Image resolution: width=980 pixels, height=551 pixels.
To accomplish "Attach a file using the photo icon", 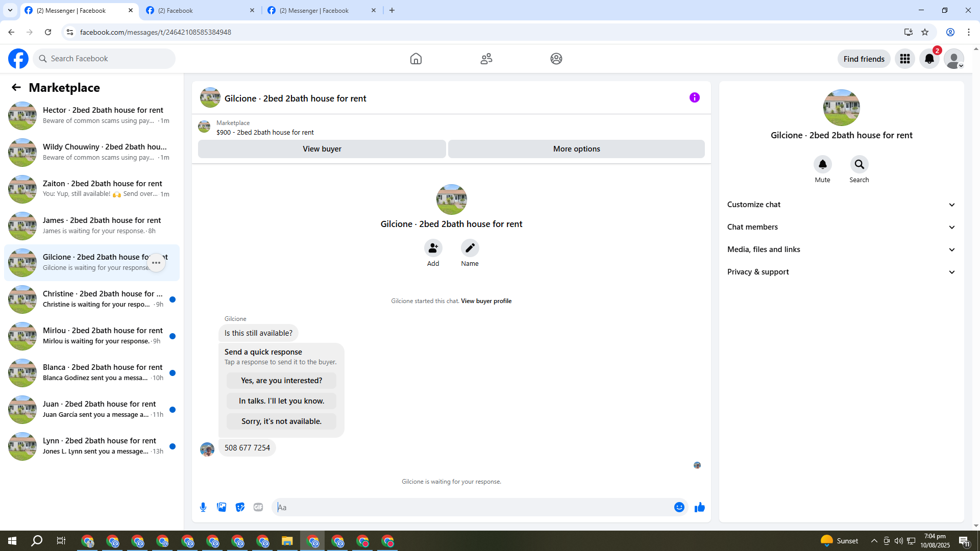I will tap(222, 507).
